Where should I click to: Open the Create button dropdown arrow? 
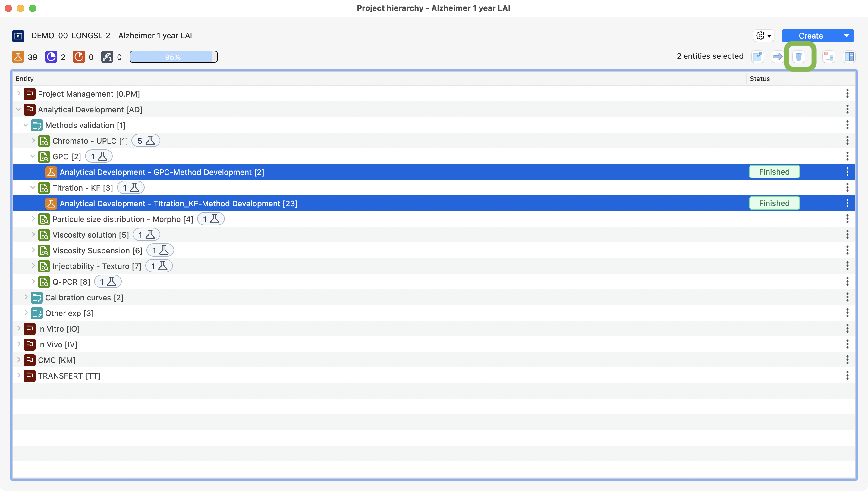[x=846, y=36]
